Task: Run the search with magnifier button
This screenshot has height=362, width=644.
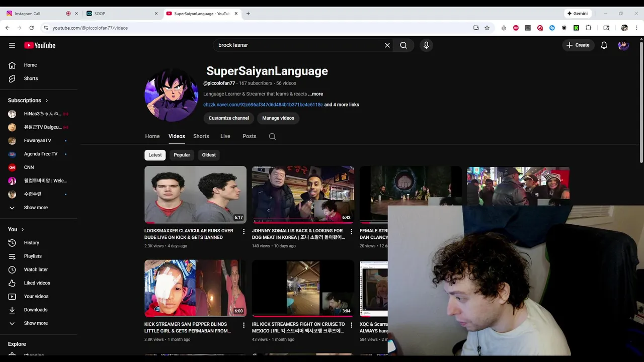Action: [404, 45]
